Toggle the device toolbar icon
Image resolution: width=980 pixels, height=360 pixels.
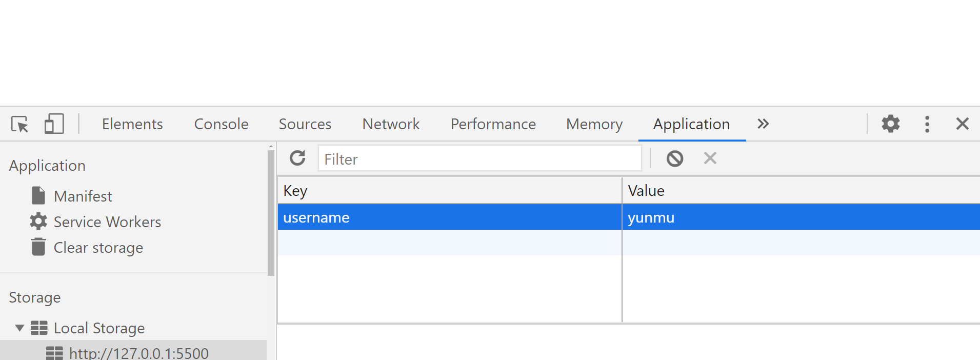click(x=54, y=124)
